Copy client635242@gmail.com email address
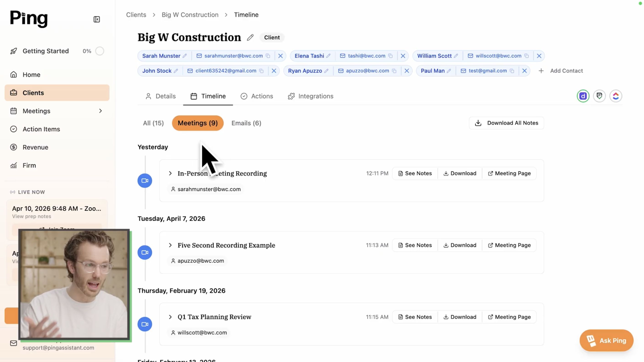The width and height of the screenshot is (644, 362). 261,71
